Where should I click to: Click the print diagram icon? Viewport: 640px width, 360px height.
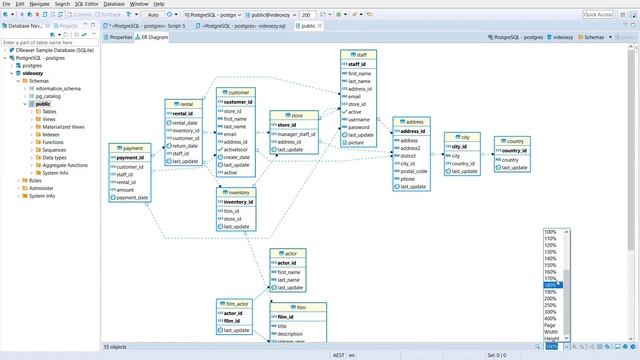coord(625,347)
